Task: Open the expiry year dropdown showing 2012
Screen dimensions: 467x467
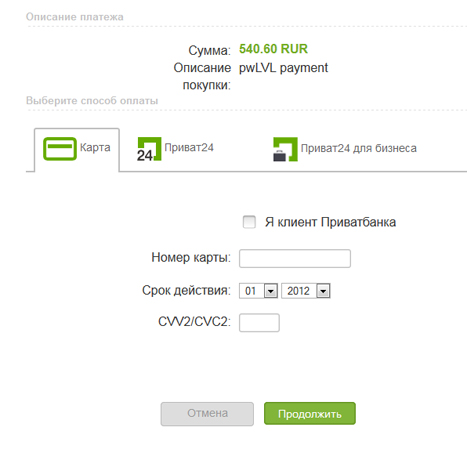Action: click(306, 291)
